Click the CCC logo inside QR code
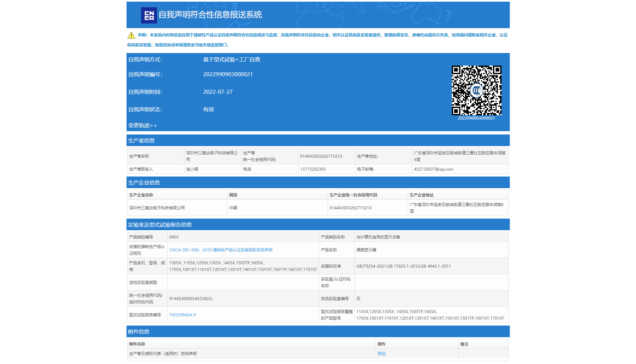 click(x=476, y=90)
